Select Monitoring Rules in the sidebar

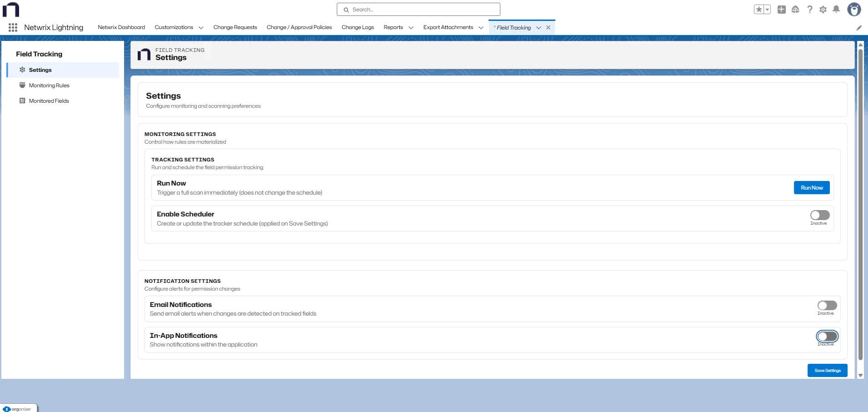coord(49,85)
